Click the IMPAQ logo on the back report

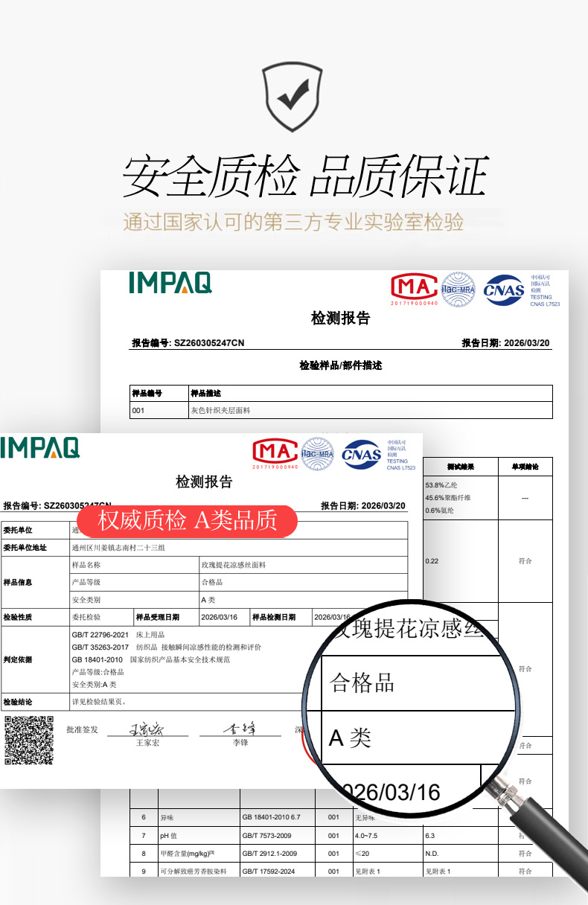pos(170,283)
